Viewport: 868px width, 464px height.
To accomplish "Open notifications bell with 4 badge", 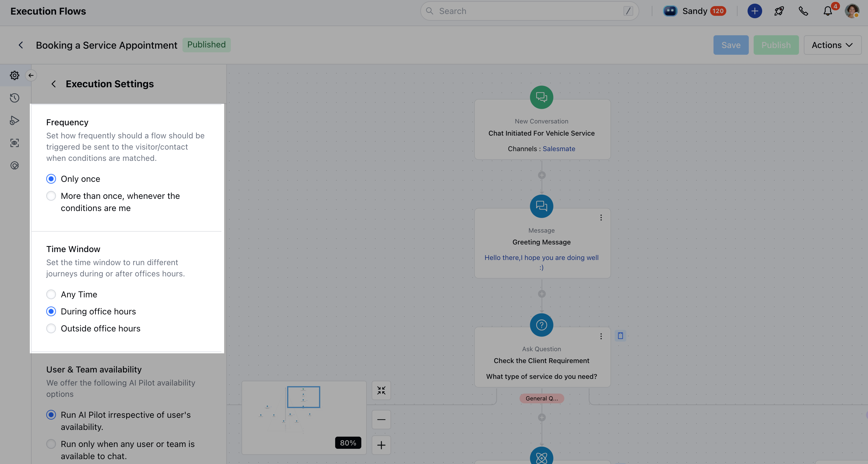I will click(x=828, y=11).
